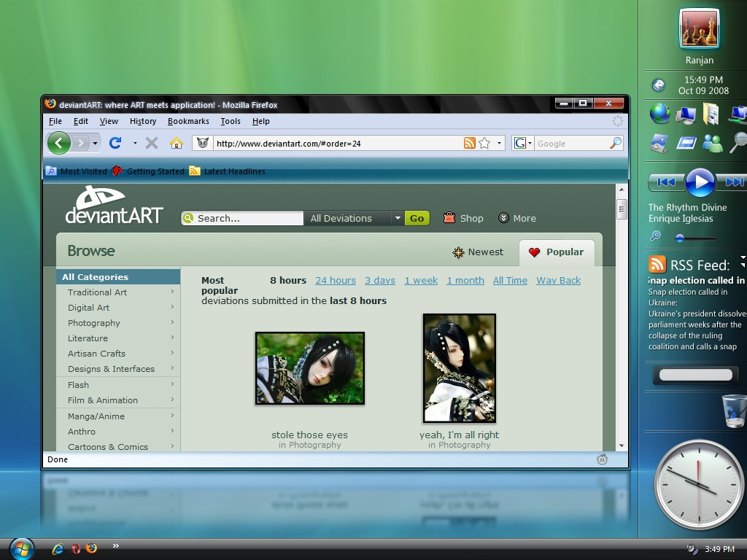The image size is (747, 560).
Task: Expand the Traditional Art category arrow
Action: pyautogui.click(x=172, y=292)
